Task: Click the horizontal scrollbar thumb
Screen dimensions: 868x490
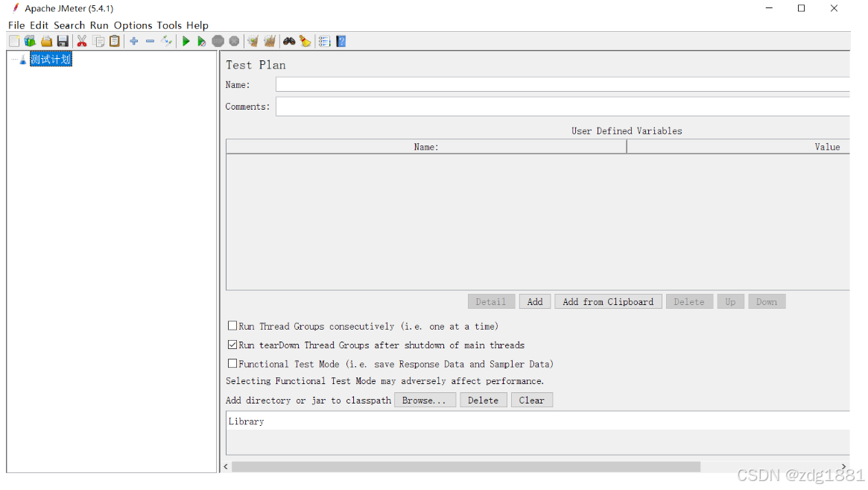Action: click(x=466, y=467)
